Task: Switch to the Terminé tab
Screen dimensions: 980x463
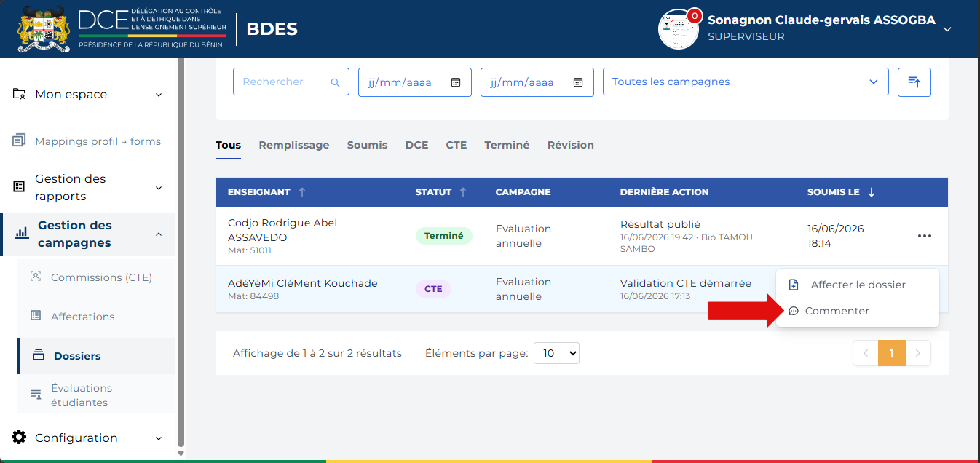Action: [x=507, y=145]
